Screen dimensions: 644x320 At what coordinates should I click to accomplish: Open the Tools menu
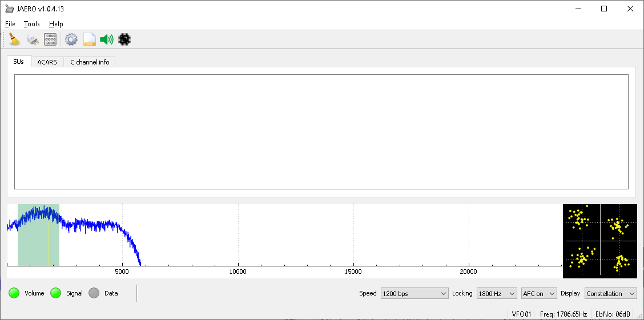click(31, 24)
